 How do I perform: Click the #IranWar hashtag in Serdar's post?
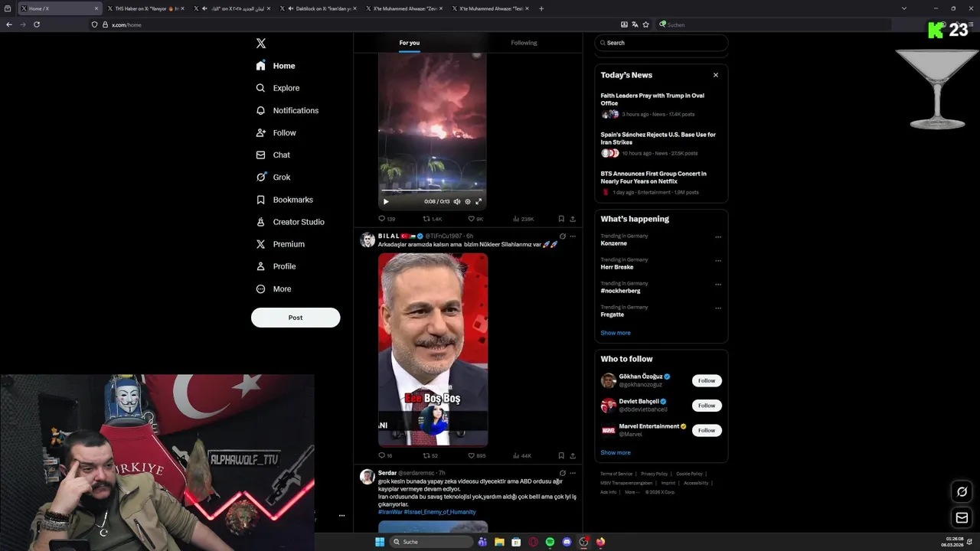[390, 512]
